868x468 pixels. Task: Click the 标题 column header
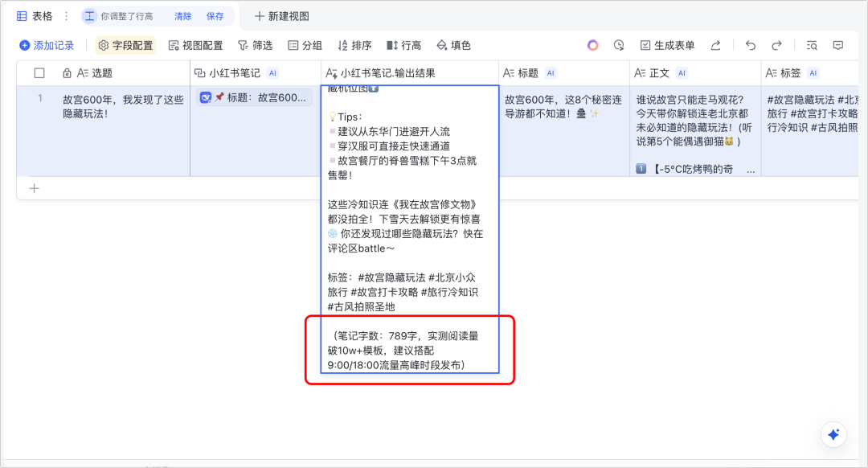[x=564, y=73]
